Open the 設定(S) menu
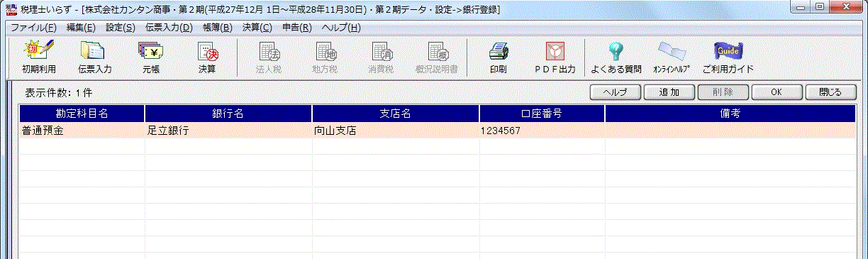Viewport: 868px width, 259px height. [x=120, y=28]
